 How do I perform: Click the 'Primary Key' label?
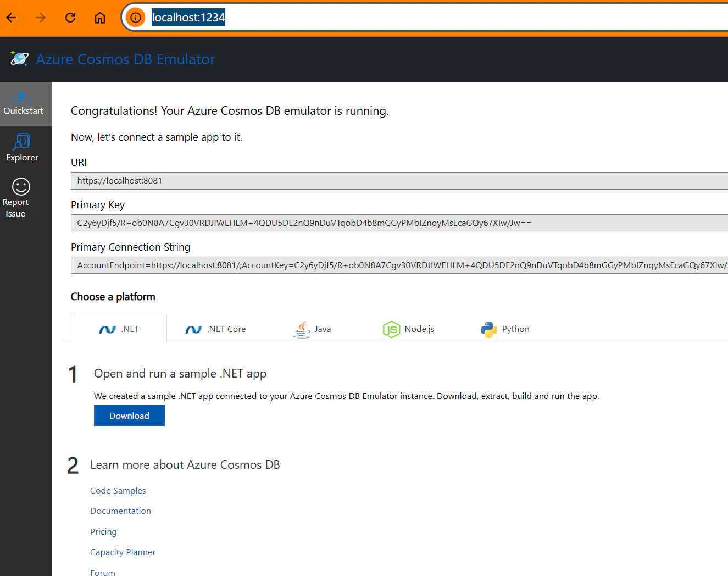coord(98,205)
